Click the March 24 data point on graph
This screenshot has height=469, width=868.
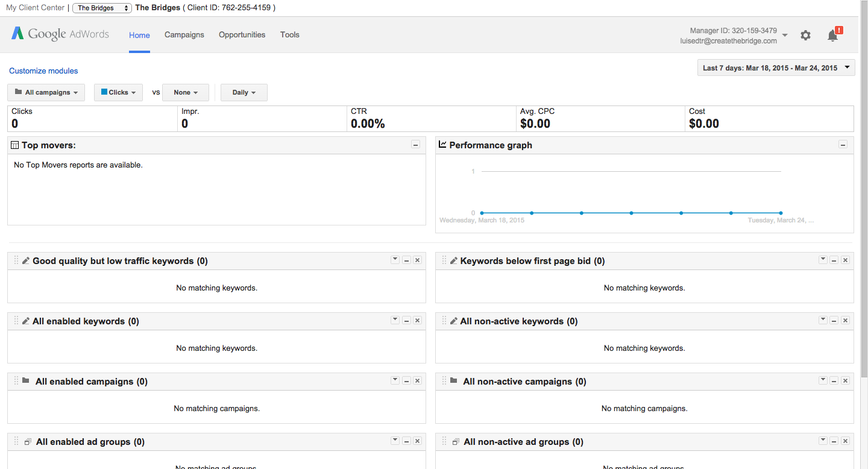(x=781, y=213)
